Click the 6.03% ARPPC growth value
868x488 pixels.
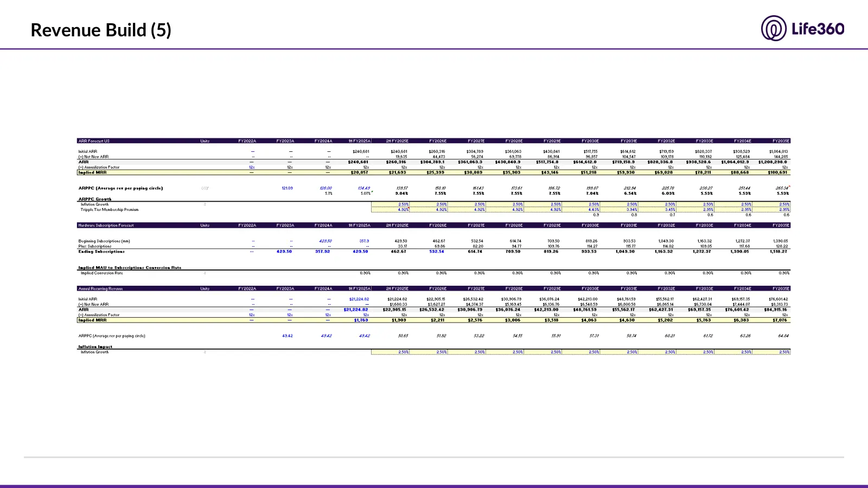point(668,194)
